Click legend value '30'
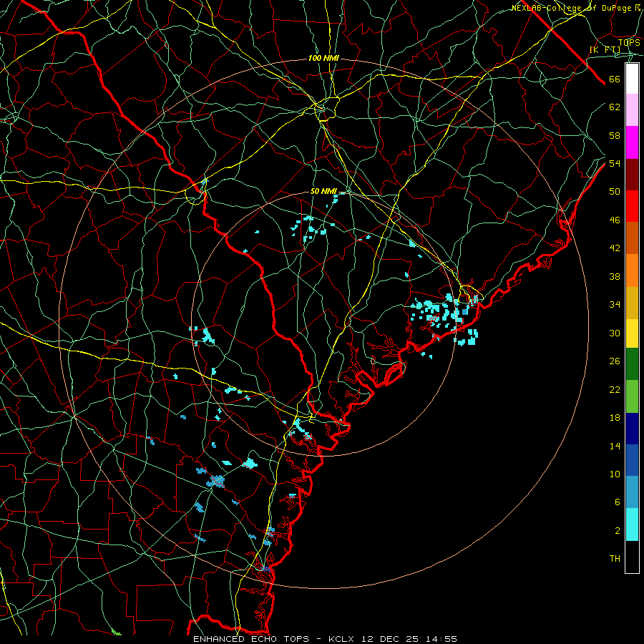This screenshot has width=644, height=644. (x=615, y=333)
